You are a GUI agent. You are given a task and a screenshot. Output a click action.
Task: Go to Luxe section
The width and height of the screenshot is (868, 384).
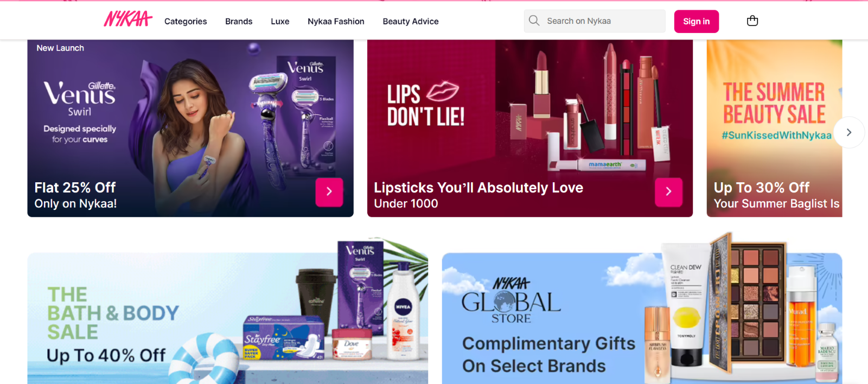[x=280, y=21]
